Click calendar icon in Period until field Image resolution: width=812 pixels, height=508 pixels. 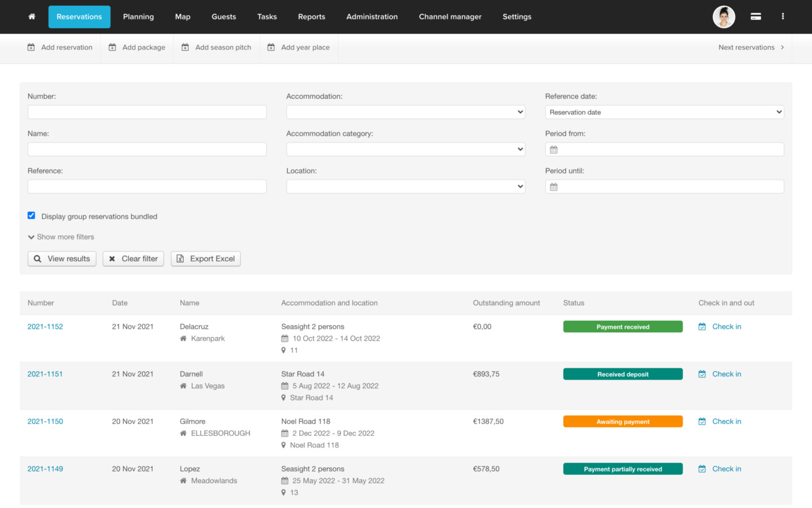(x=554, y=187)
